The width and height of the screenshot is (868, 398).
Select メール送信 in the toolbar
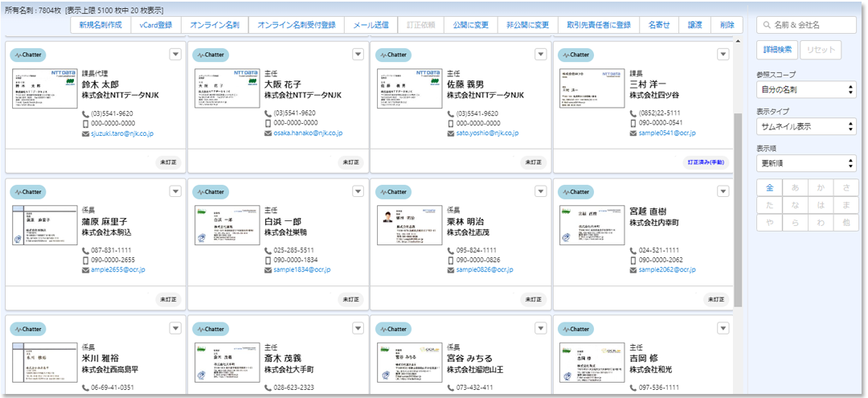[371, 26]
